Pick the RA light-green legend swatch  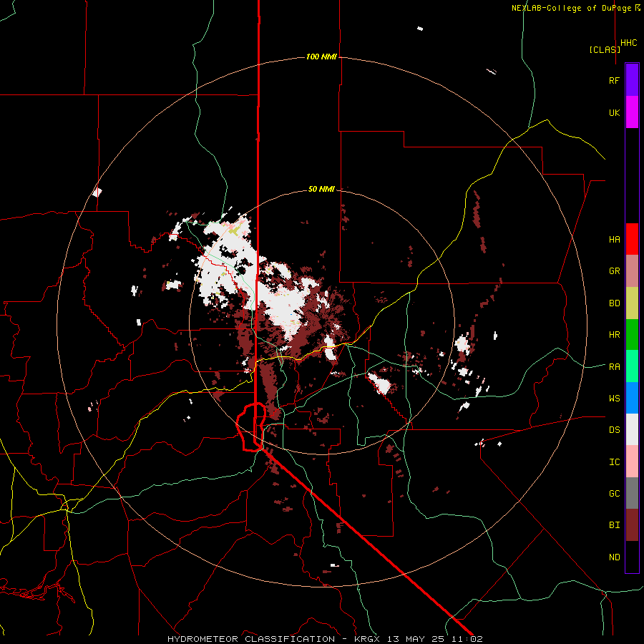coord(632,366)
